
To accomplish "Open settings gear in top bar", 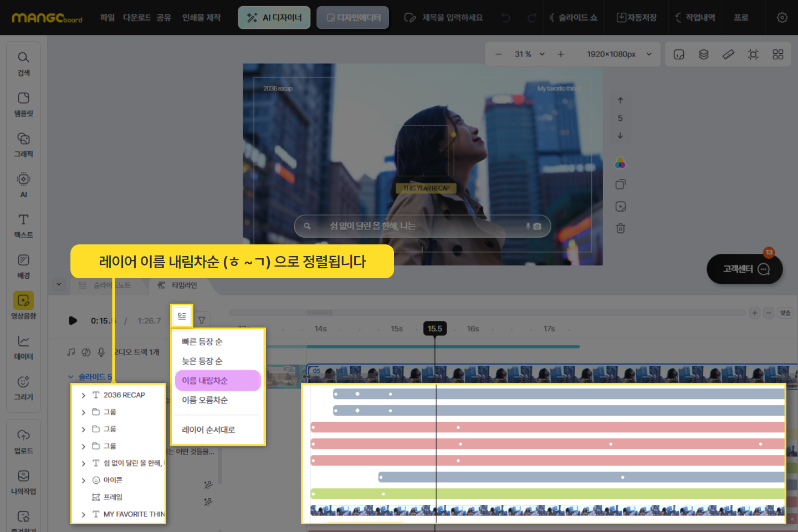I will [782, 18].
